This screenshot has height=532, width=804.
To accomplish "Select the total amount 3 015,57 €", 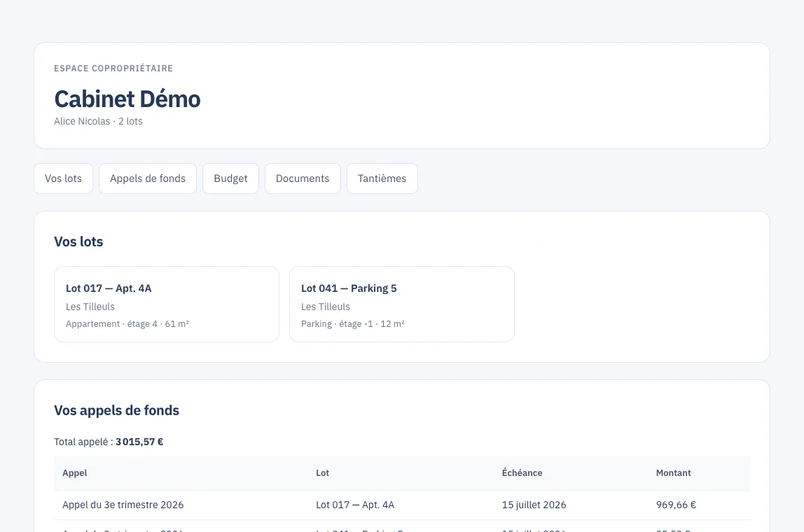I will pos(139,442).
